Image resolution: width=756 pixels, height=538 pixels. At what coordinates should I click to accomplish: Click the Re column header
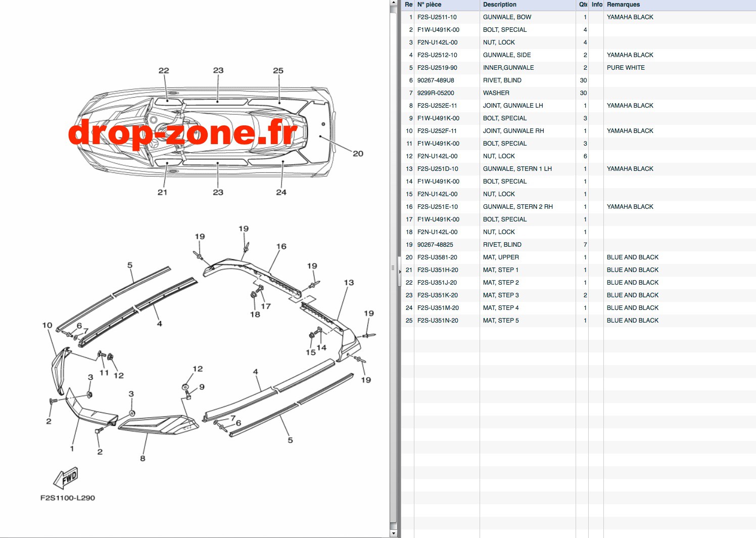tap(408, 5)
